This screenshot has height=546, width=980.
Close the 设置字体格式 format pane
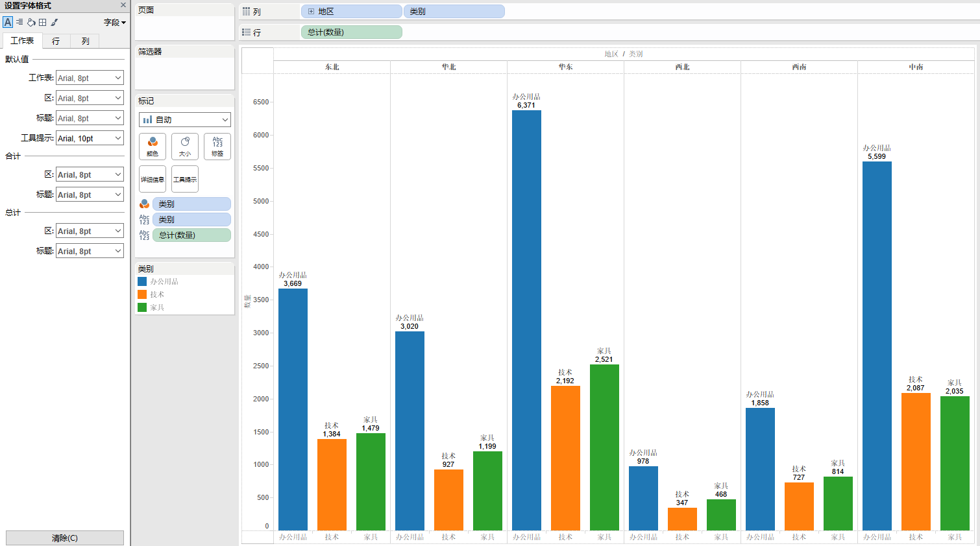(x=123, y=5)
